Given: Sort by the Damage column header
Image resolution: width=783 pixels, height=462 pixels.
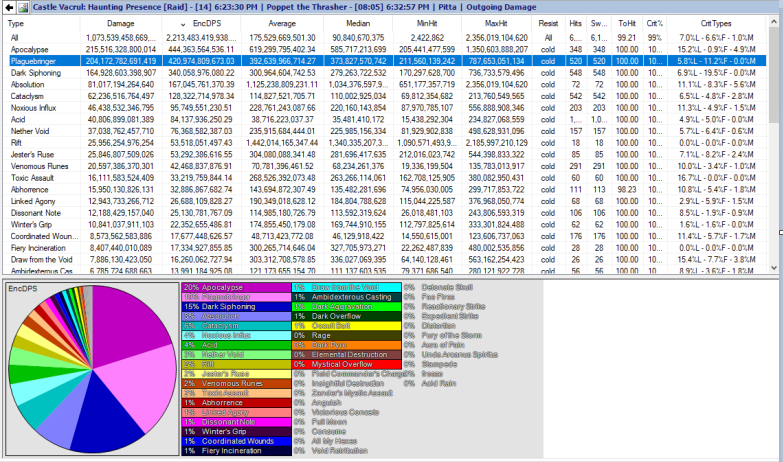Looking at the screenshot, I should coord(121,23).
